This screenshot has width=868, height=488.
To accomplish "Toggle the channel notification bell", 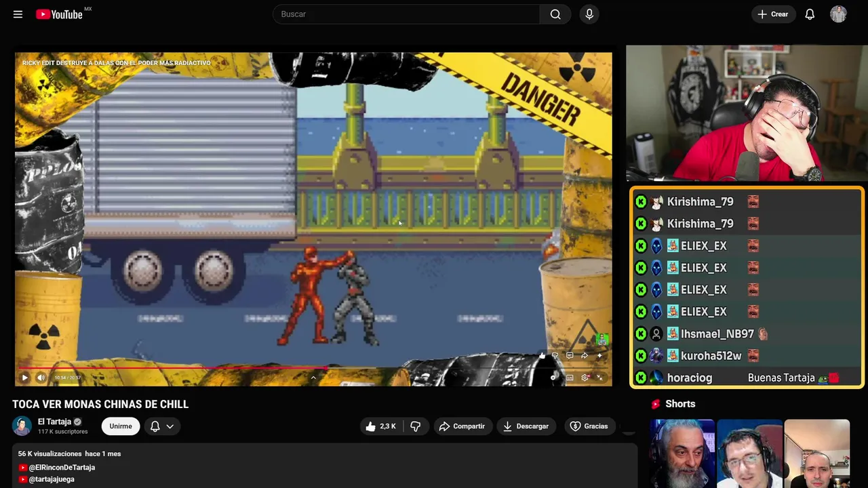I will tap(155, 426).
